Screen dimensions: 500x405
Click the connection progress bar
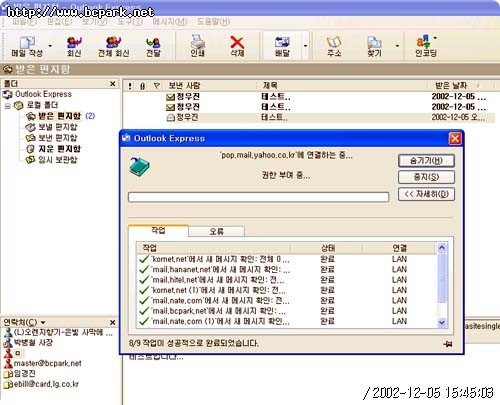click(x=258, y=197)
